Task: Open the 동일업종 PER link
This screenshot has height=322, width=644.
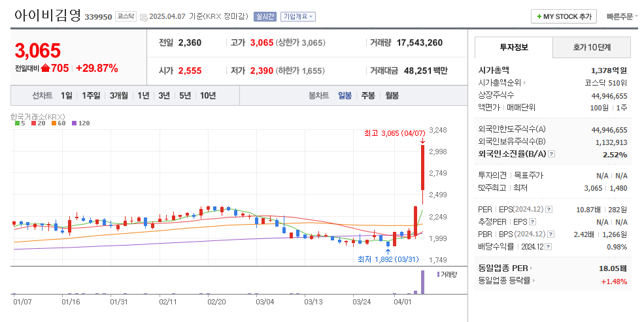Action: (505, 268)
